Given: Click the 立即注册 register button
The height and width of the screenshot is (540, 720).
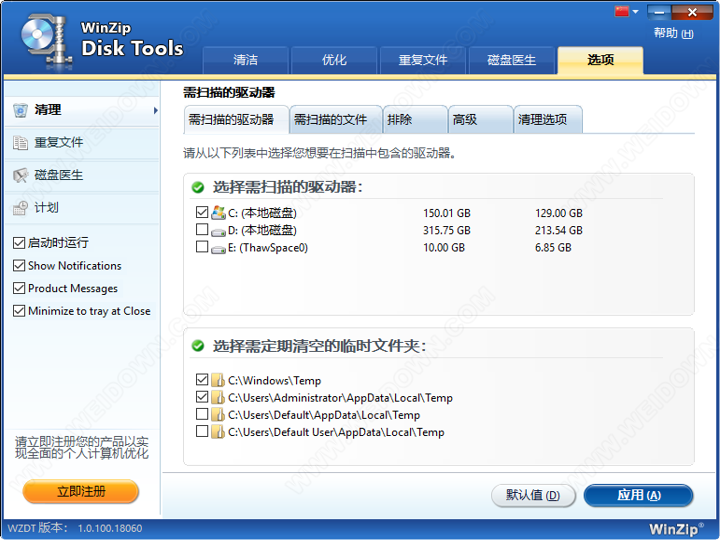Looking at the screenshot, I should coord(81,492).
